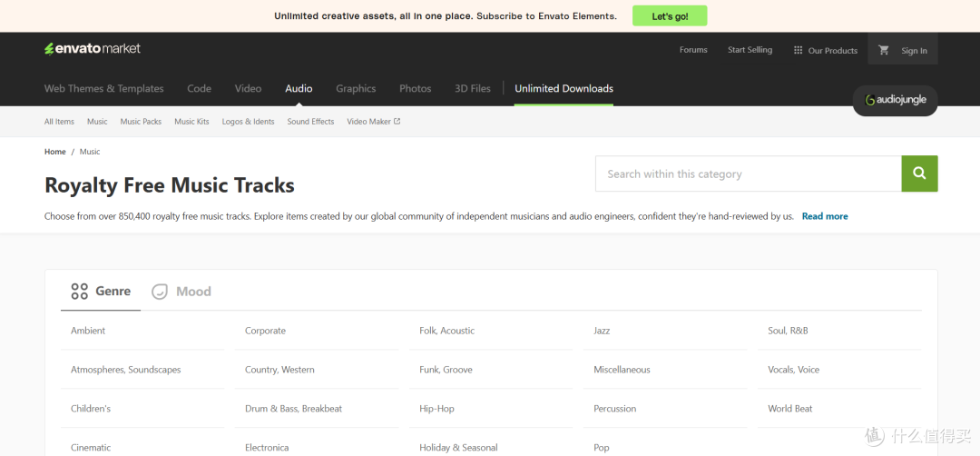
Task: Open Logos & Idents category
Action: tap(248, 122)
